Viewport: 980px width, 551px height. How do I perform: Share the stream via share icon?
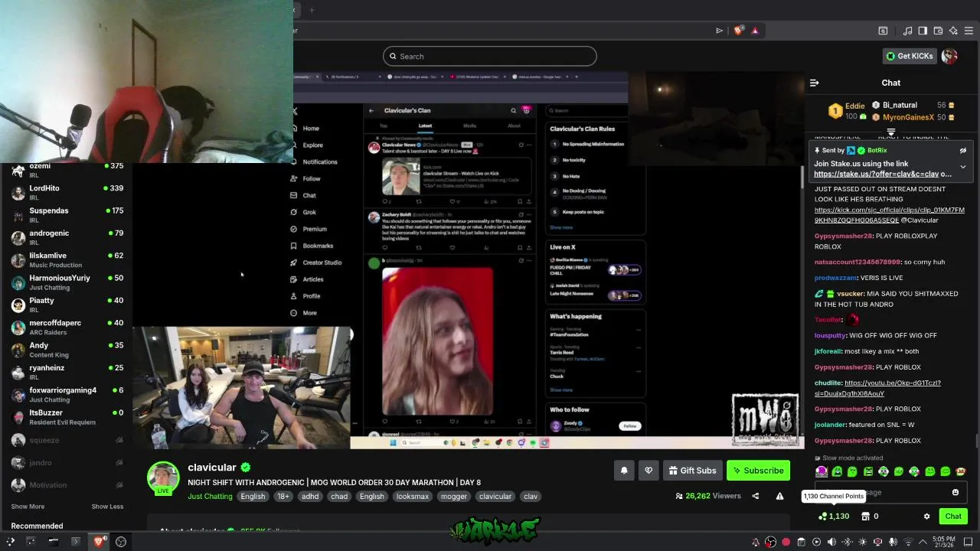755,496
